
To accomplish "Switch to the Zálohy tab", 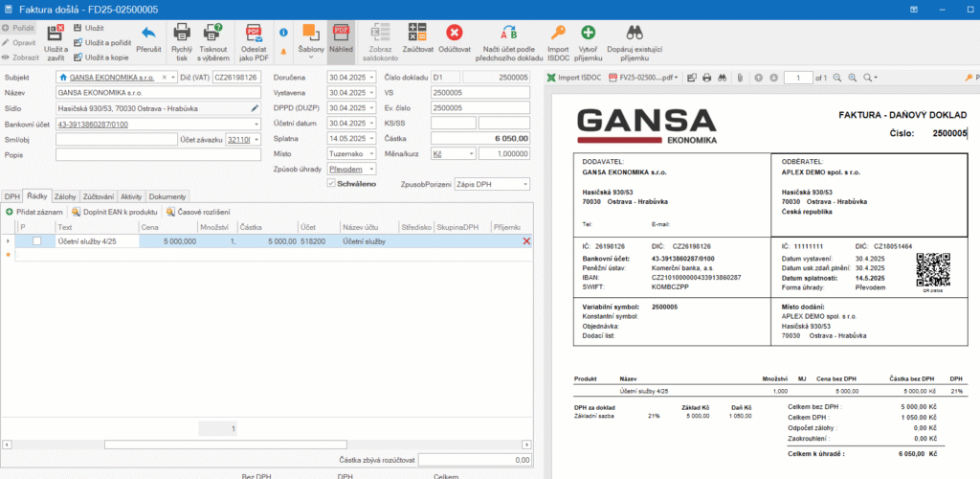I will 63,195.
